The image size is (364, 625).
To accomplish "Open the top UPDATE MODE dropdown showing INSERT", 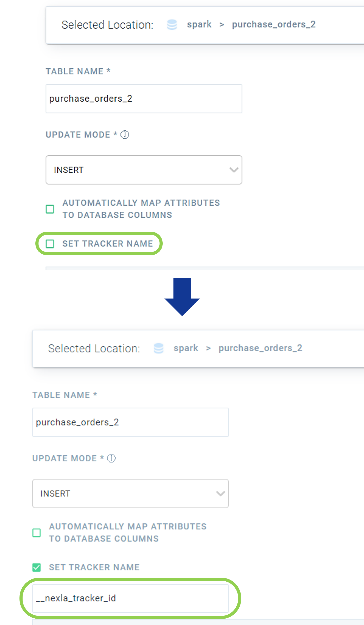I will tap(144, 170).
